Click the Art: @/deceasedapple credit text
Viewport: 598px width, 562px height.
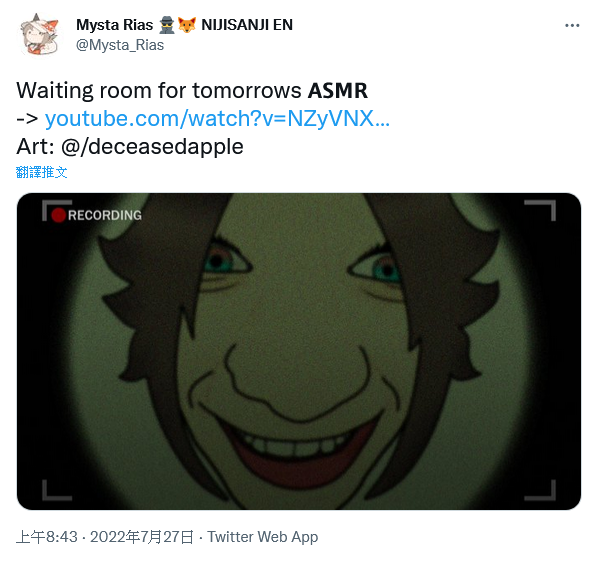point(130,147)
